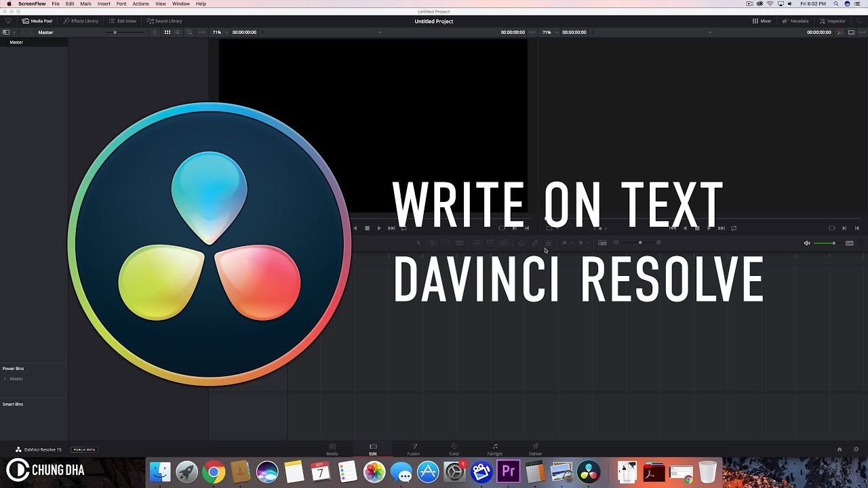Image resolution: width=868 pixels, height=488 pixels.
Task: Click the timeline zoom out minus
Action: (x=616, y=243)
